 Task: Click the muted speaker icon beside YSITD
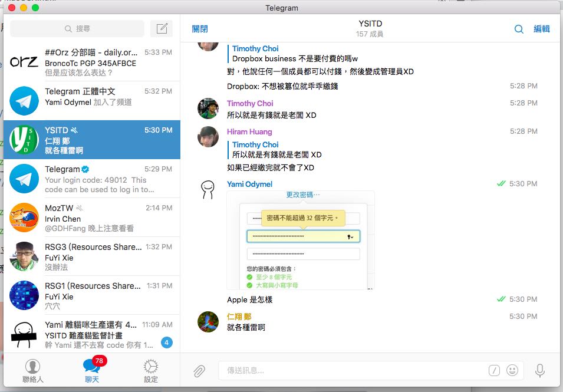[x=74, y=130]
